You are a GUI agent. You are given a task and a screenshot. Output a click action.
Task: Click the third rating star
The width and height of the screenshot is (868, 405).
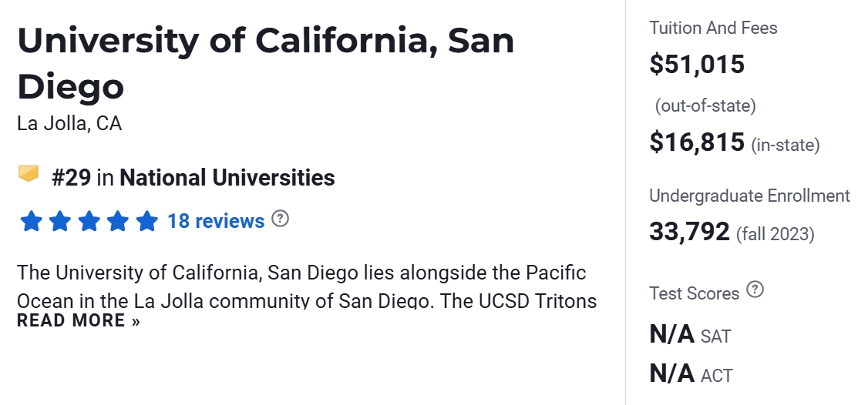(x=89, y=222)
